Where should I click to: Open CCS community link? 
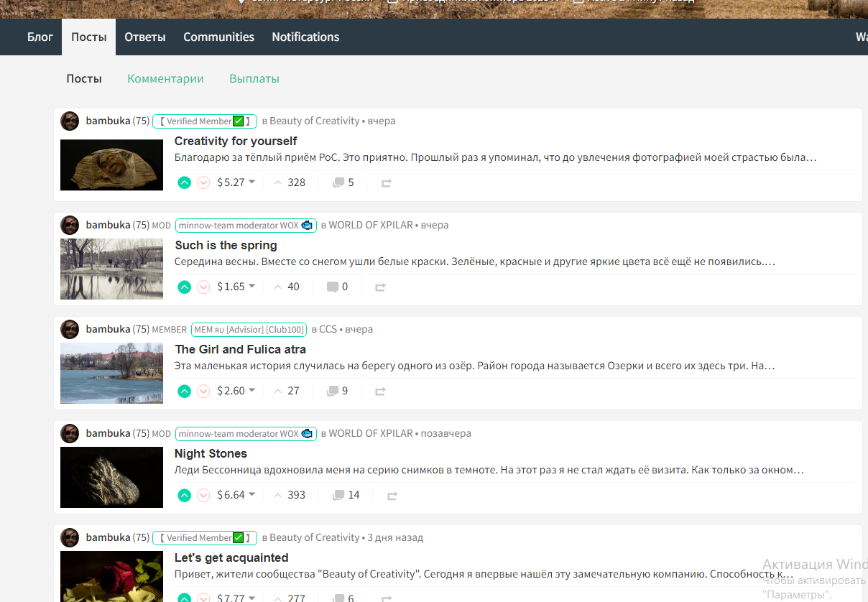click(x=328, y=329)
